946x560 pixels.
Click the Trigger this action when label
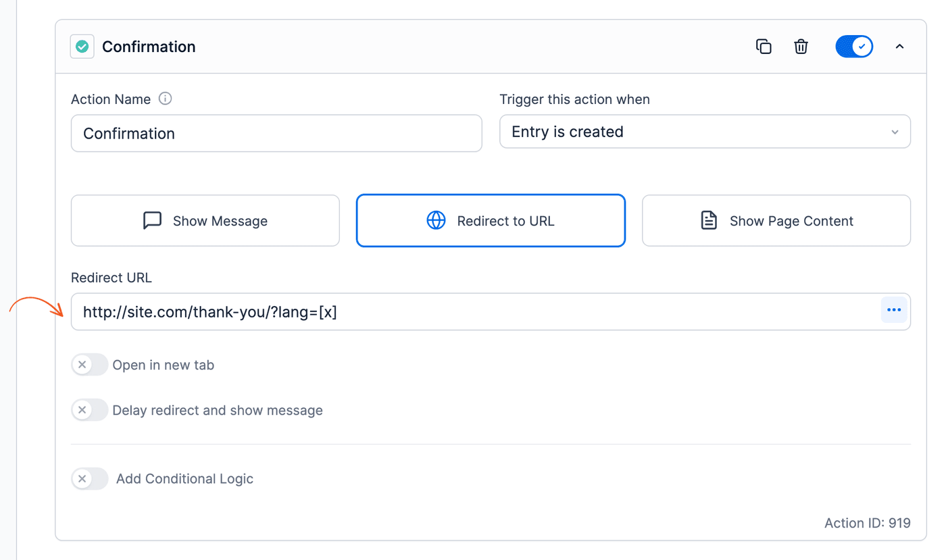point(574,99)
